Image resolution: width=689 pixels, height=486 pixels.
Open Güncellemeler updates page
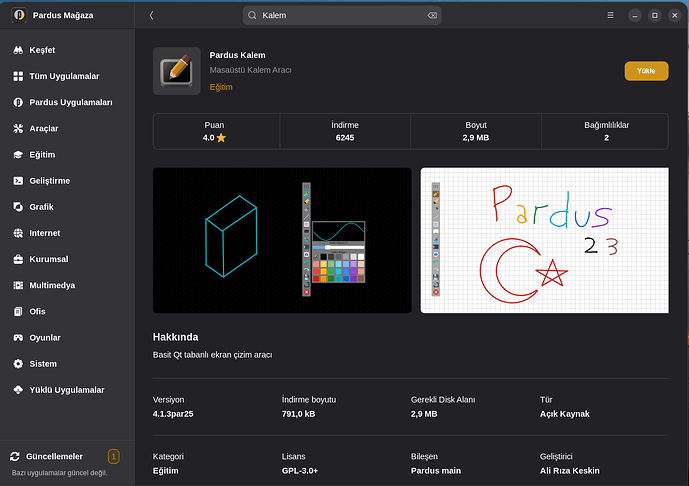(x=54, y=457)
